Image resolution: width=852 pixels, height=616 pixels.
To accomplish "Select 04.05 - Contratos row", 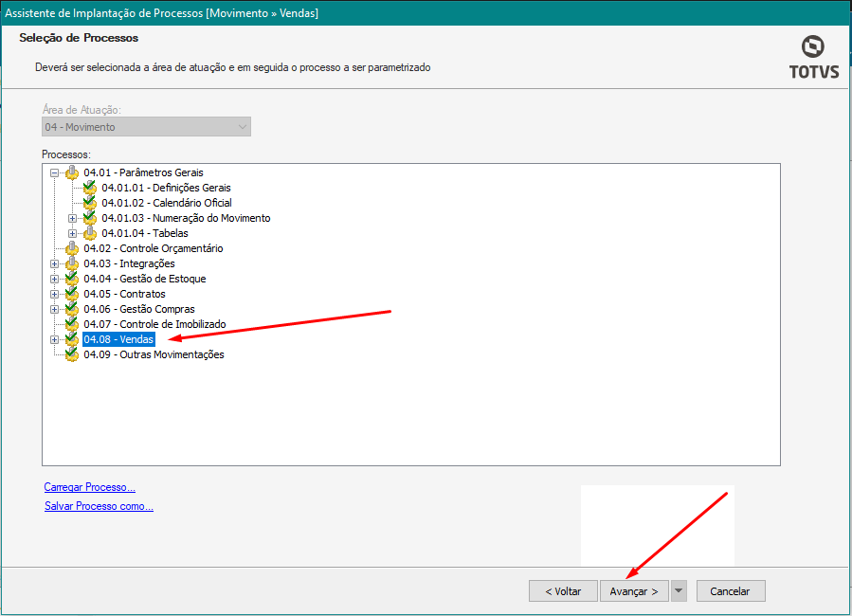I will coord(124,294).
